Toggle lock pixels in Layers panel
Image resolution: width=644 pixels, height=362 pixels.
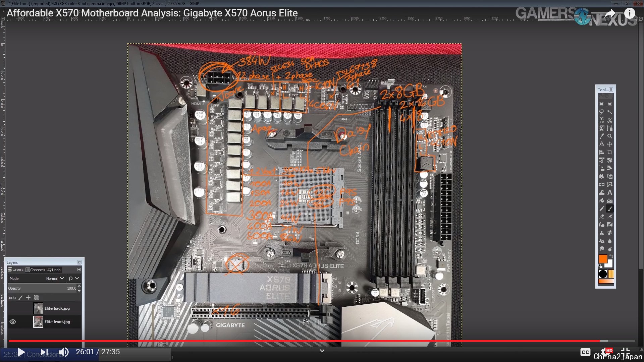pos(20,298)
